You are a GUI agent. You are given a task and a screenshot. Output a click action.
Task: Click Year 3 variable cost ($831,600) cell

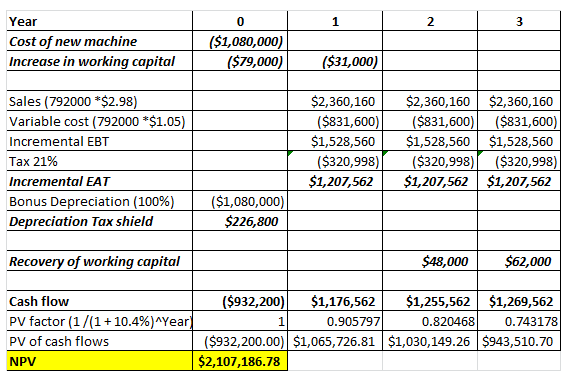click(x=519, y=121)
